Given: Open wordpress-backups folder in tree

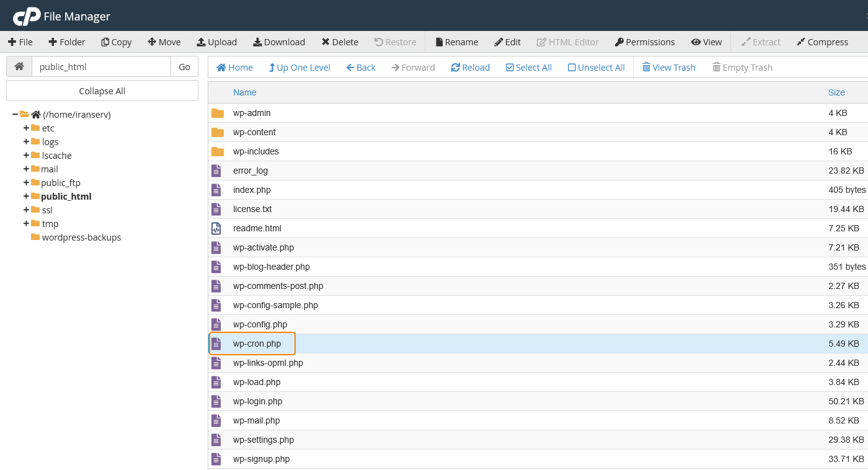Looking at the screenshot, I should coord(81,237).
